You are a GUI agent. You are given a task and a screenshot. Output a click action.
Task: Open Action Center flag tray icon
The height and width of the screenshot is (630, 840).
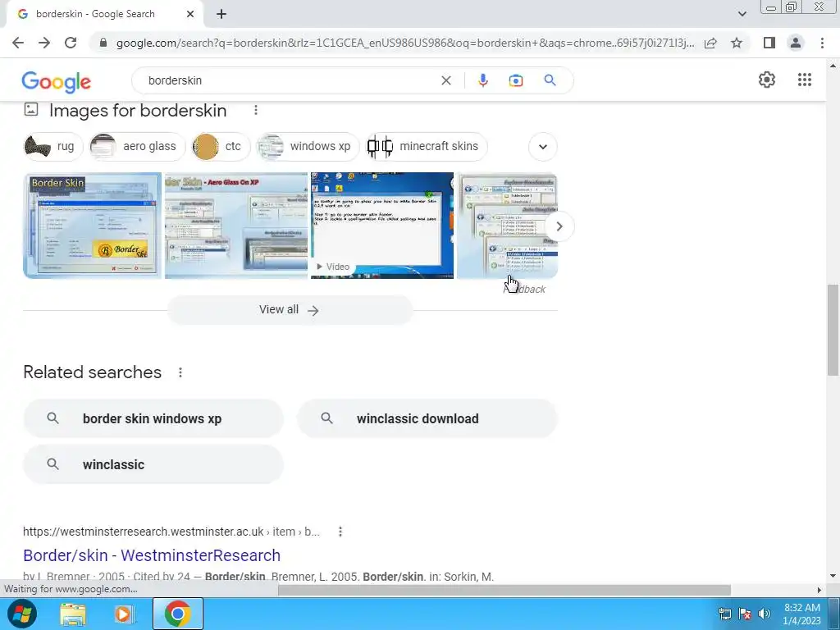[x=745, y=614]
